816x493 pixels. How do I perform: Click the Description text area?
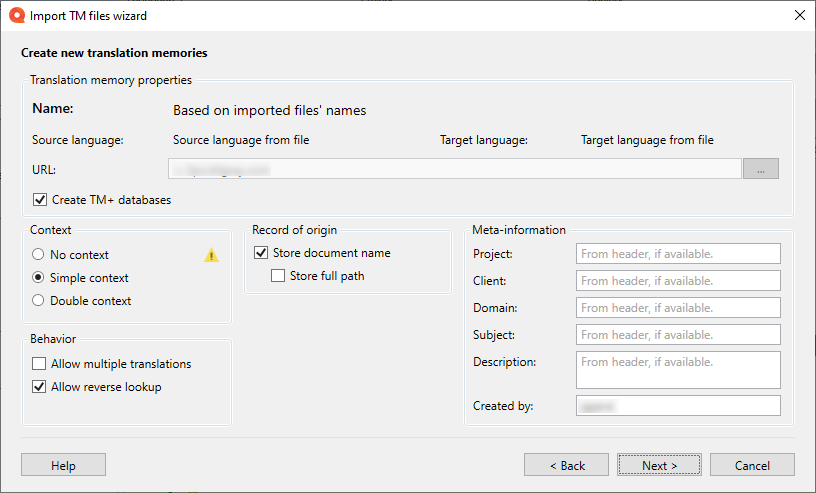coord(677,370)
